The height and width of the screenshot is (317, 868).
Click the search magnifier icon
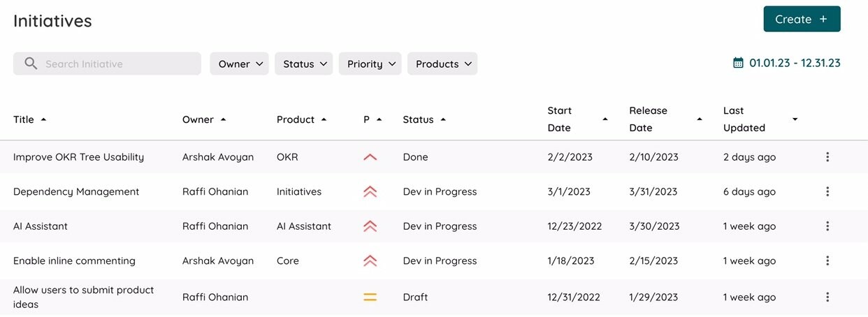click(31, 64)
